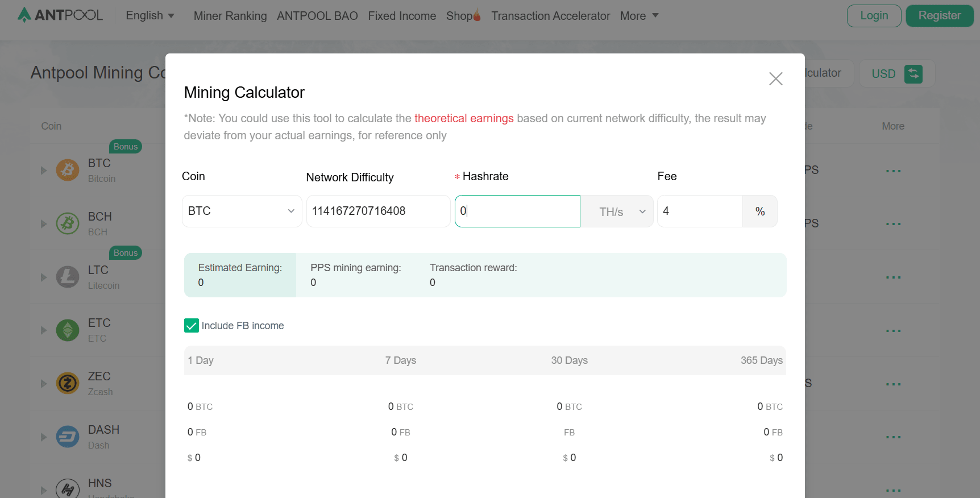Click the Zcash coin icon
Viewport: 980px width, 498px height.
(x=68, y=383)
